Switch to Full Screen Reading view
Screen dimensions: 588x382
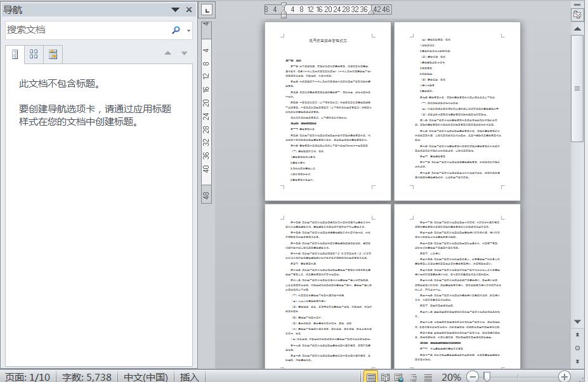click(x=385, y=377)
